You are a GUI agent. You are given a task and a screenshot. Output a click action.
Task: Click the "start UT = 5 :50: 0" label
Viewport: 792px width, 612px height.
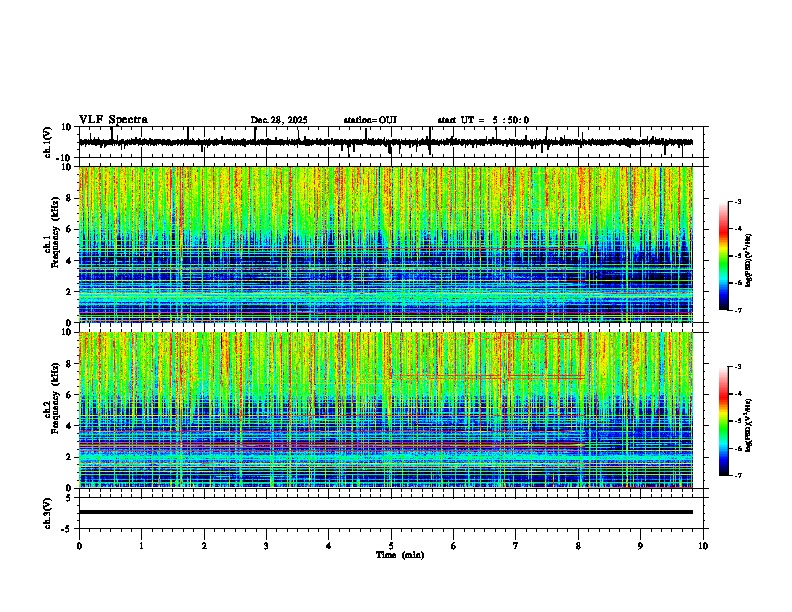[483, 120]
